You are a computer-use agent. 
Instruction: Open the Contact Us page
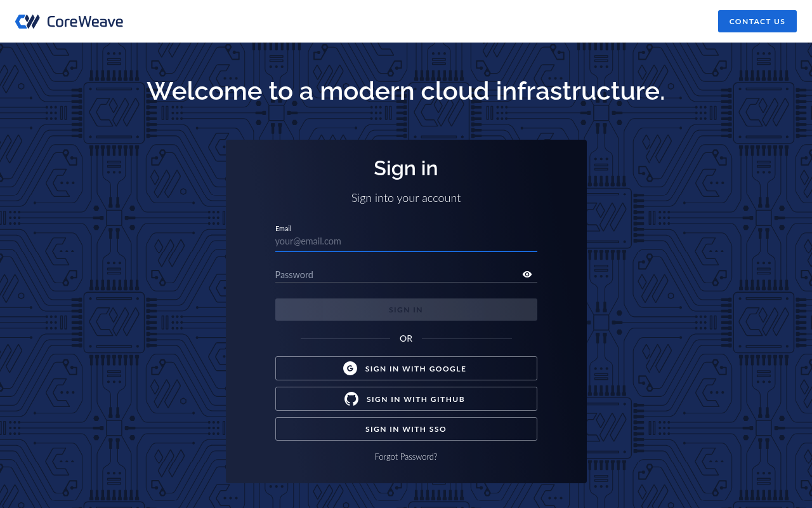point(757,21)
